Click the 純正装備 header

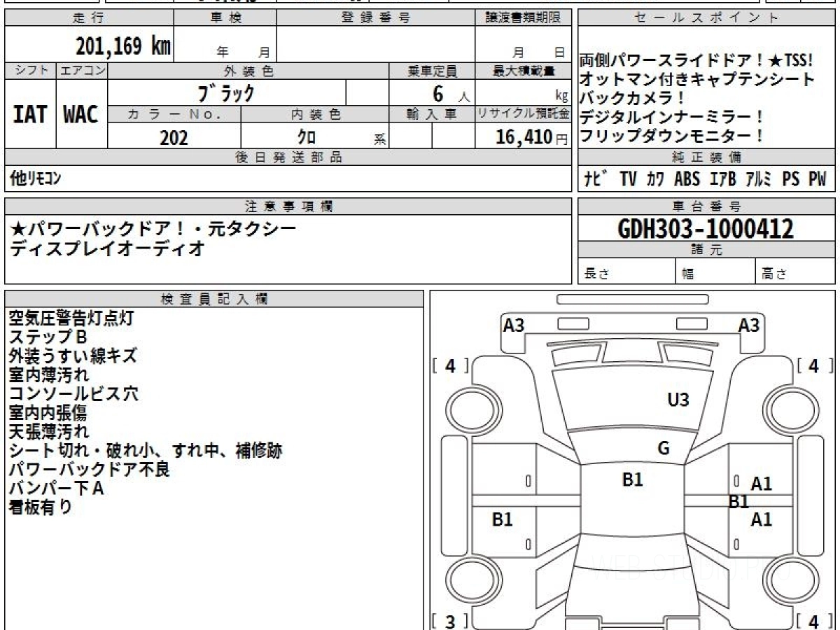point(706,157)
